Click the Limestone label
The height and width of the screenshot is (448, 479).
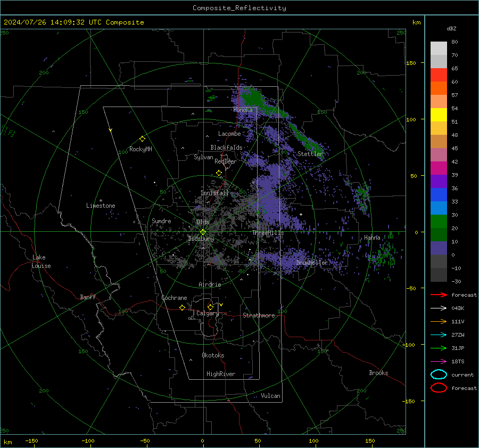pyautogui.click(x=101, y=206)
